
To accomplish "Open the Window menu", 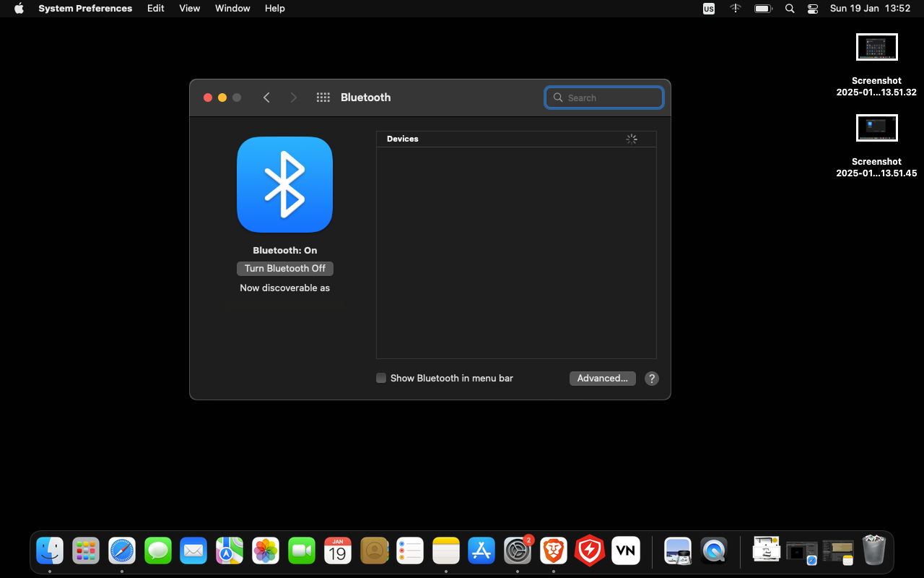I will [x=232, y=8].
